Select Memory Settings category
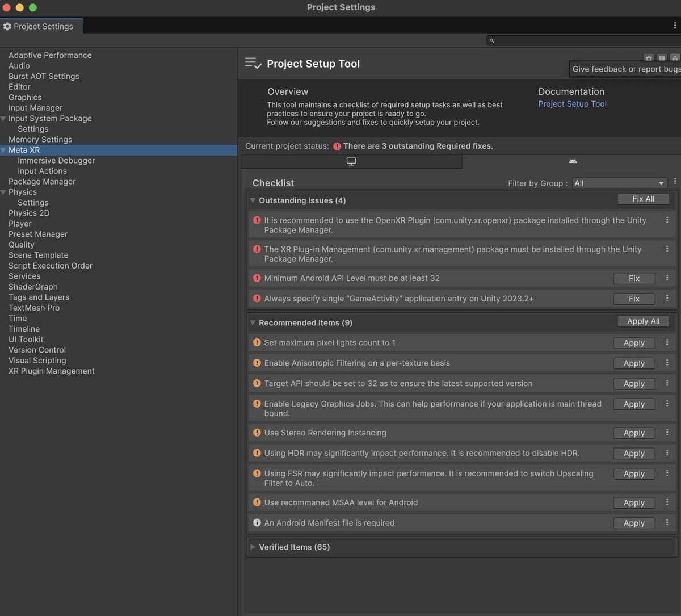 [40, 140]
